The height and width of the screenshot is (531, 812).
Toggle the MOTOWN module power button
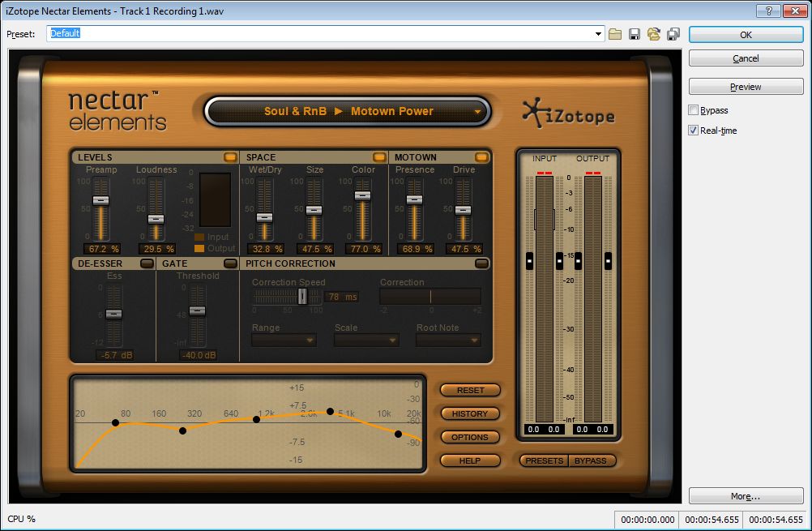click(481, 157)
